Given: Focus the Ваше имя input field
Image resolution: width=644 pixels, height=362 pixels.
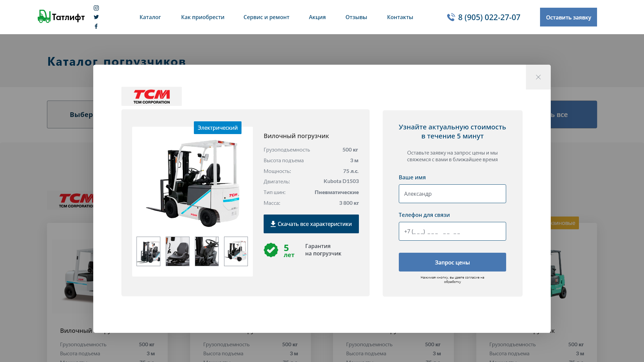Looking at the screenshot, I should pos(452,194).
